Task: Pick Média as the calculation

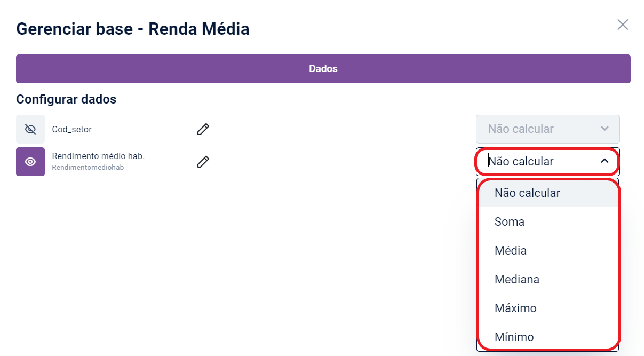Action: (511, 251)
